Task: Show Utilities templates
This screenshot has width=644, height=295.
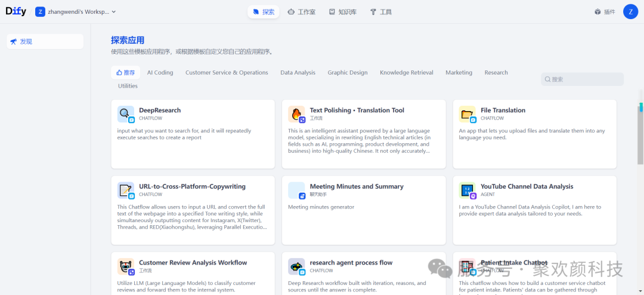Action: [x=128, y=86]
